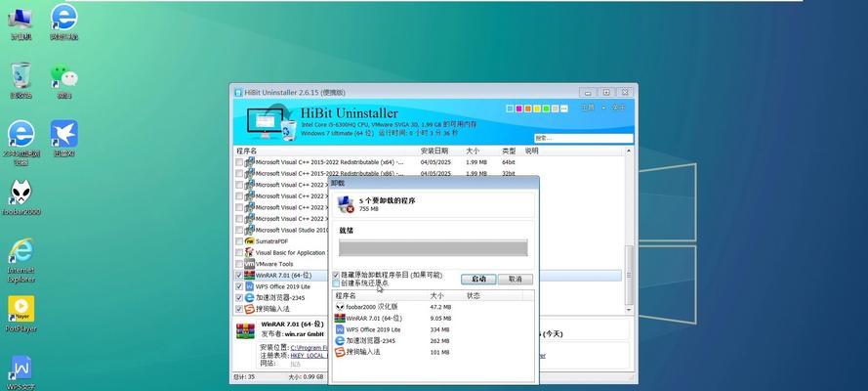This screenshot has width=868, height=391.
Task: Uncheck the 加速浏览器-2345 checkbox
Action: [238, 298]
